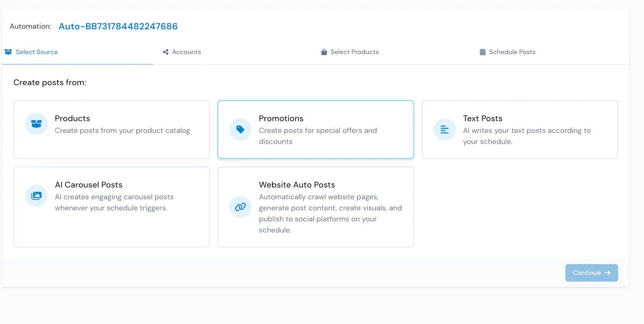Click the Select Products bag icon
Image resolution: width=644 pixels, height=324 pixels.
coord(324,52)
